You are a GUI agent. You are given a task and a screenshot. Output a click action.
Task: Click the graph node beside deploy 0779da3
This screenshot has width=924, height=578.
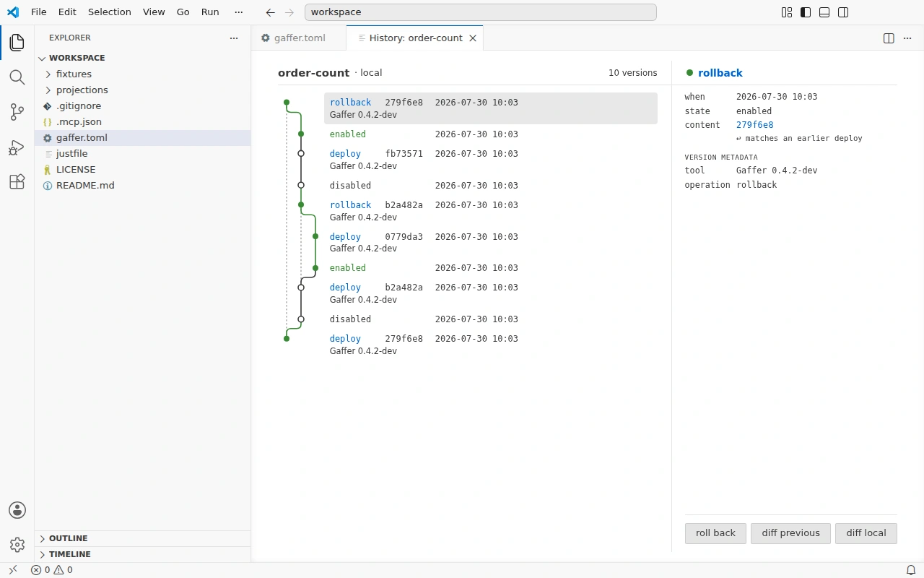(315, 236)
